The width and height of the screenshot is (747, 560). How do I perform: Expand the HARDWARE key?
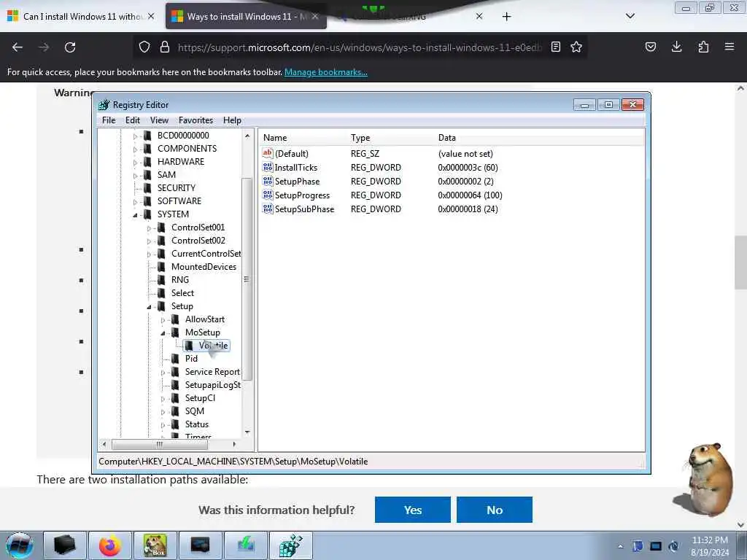(135, 163)
